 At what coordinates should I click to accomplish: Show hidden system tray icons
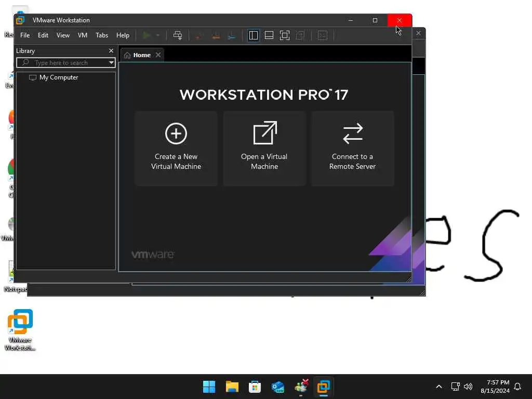tap(438, 387)
